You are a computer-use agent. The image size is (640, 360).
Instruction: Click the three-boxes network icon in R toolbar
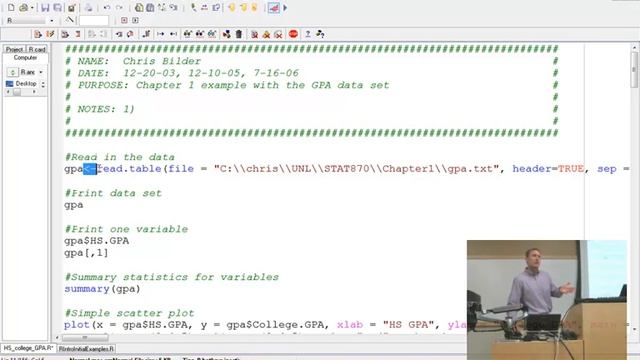coord(226,34)
